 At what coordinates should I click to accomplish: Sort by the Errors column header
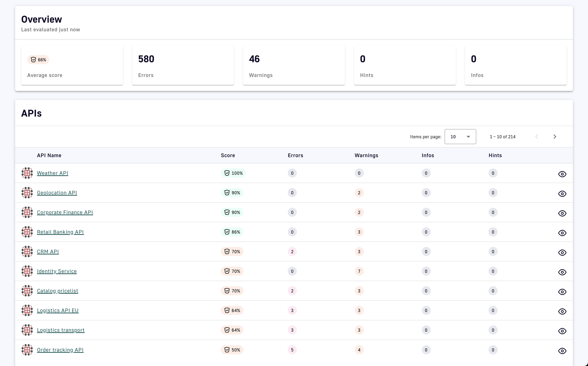[x=295, y=155]
